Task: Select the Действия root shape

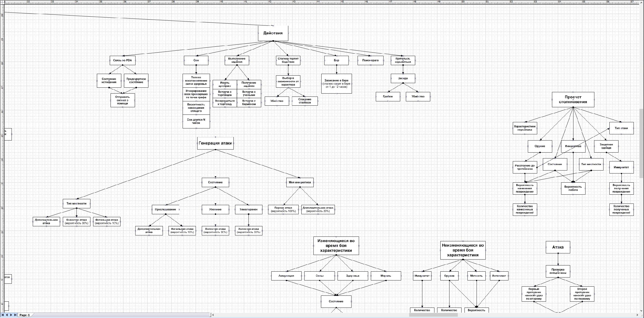Action: [x=273, y=33]
